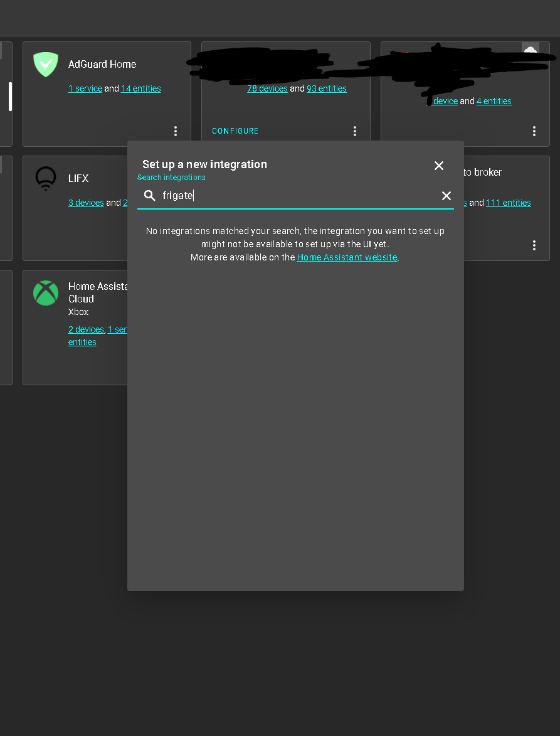Click the Xbox logo icon
Screen dimensions: 560x736
click(45, 292)
